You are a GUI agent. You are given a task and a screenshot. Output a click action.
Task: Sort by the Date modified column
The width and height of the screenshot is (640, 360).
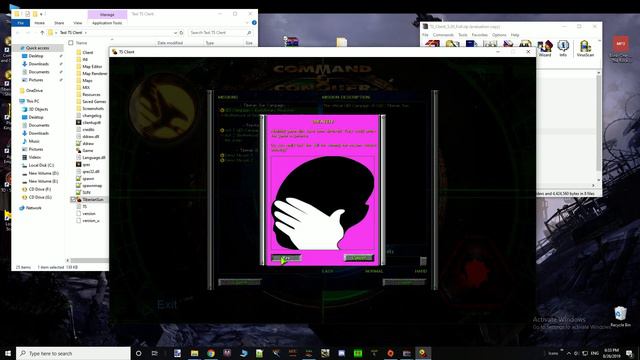coord(170,43)
